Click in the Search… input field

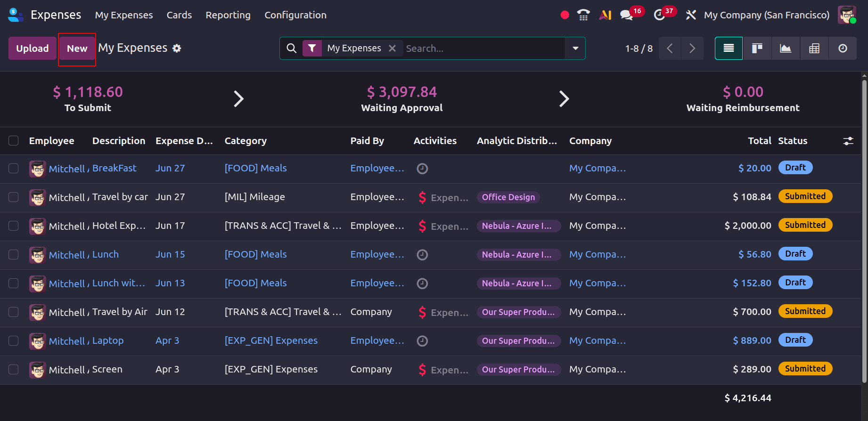pos(484,49)
